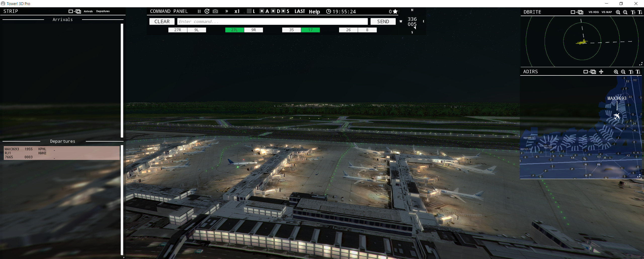Screen dimensions: 644x259
Task: Zoom out on the ADIRS map
Action: [x=623, y=72]
